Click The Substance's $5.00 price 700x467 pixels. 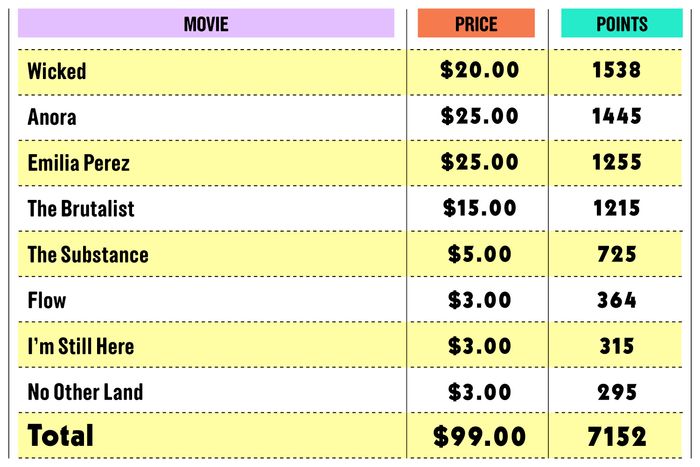[x=479, y=254]
